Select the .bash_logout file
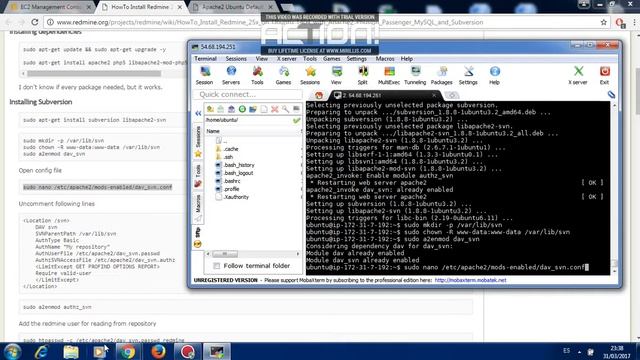640x360 pixels. [239, 173]
